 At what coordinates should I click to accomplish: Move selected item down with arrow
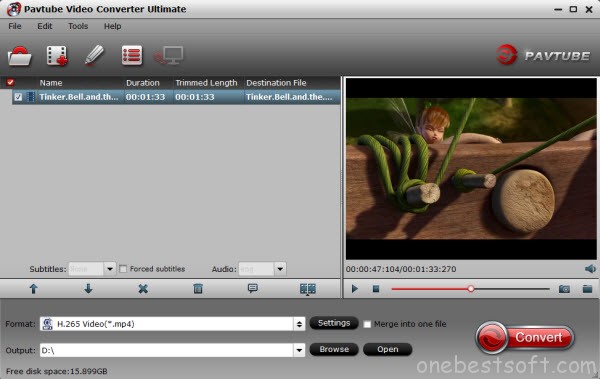point(88,289)
